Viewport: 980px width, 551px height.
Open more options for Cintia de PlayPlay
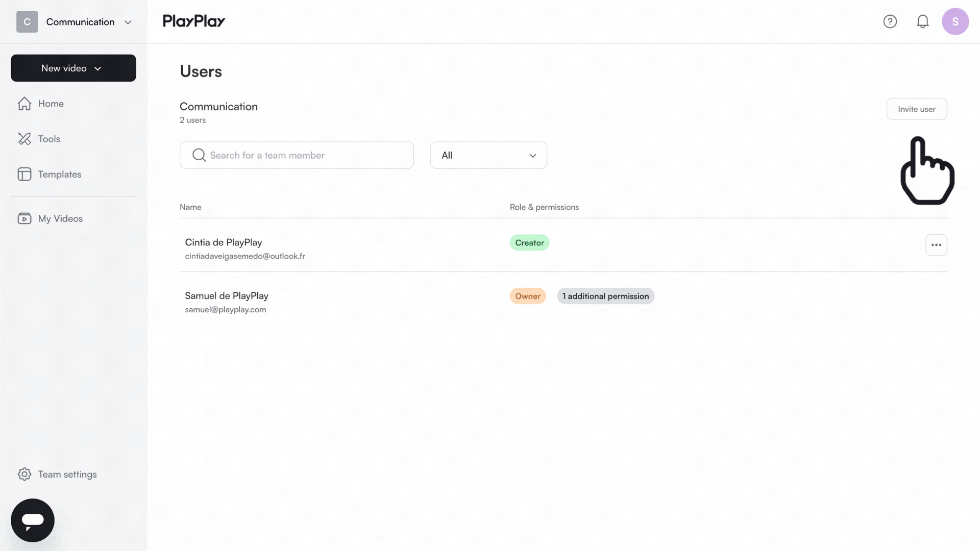click(936, 245)
